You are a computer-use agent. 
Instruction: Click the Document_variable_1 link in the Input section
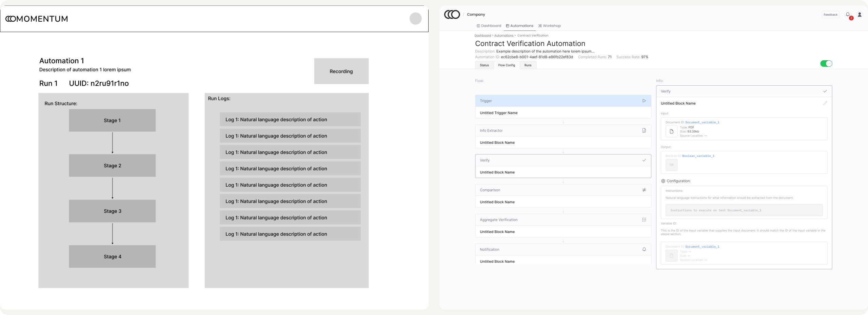(702, 122)
